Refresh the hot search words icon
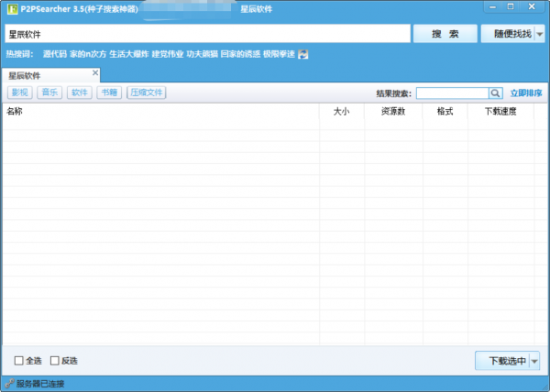The height and width of the screenshot is (392, 550). [x=303, y=54]
